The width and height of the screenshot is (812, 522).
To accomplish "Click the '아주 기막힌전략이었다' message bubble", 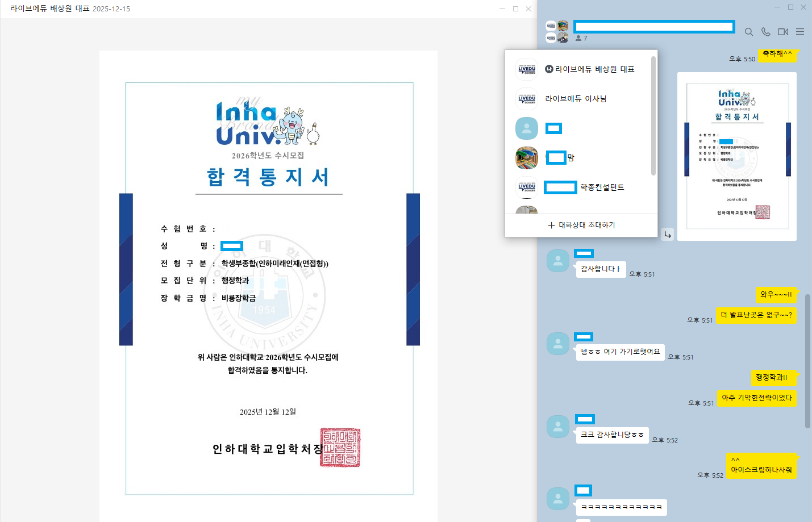I will tap(756, 398).
